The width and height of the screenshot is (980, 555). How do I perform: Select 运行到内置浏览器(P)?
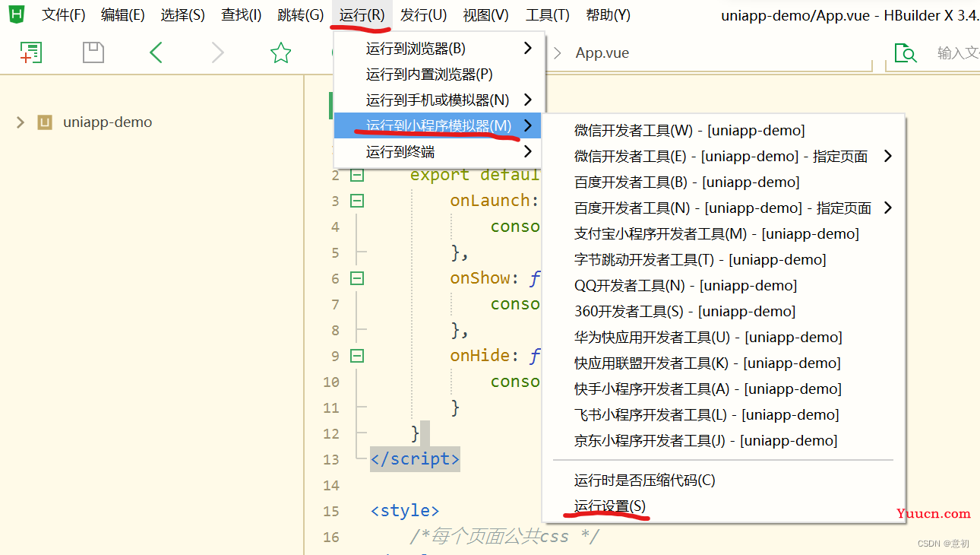(x=439, y=75)
